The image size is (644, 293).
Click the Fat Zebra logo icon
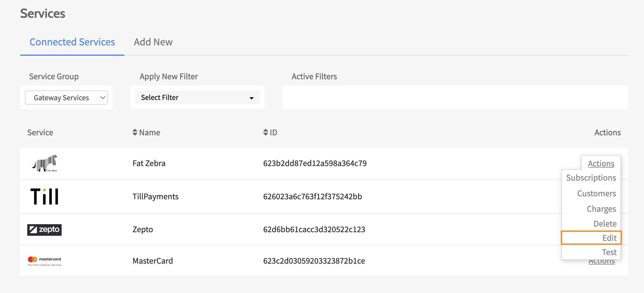(x=44, y=163)
